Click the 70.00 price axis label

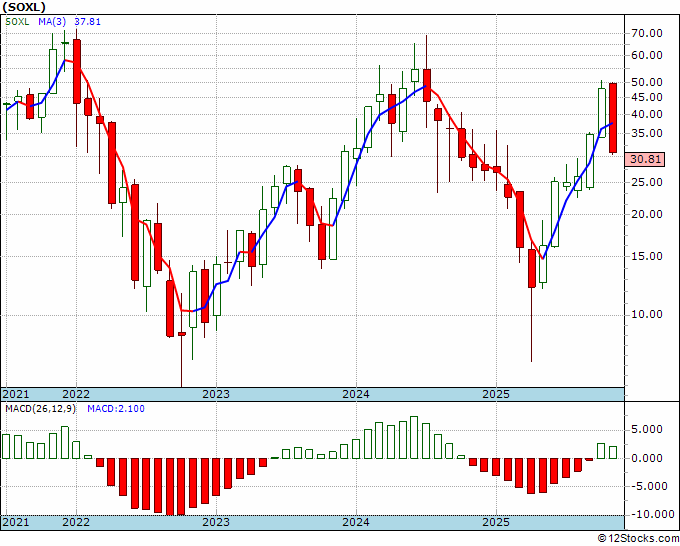pos(647,33)
